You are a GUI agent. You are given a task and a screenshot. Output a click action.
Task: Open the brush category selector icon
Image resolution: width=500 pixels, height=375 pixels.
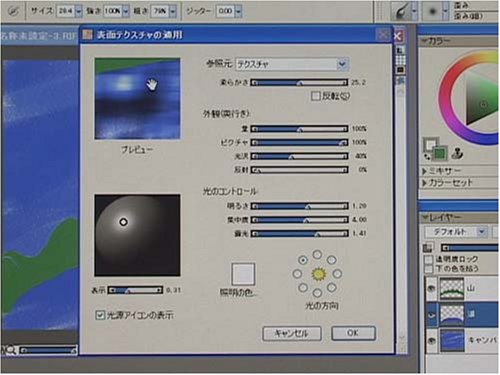[401, 12]
